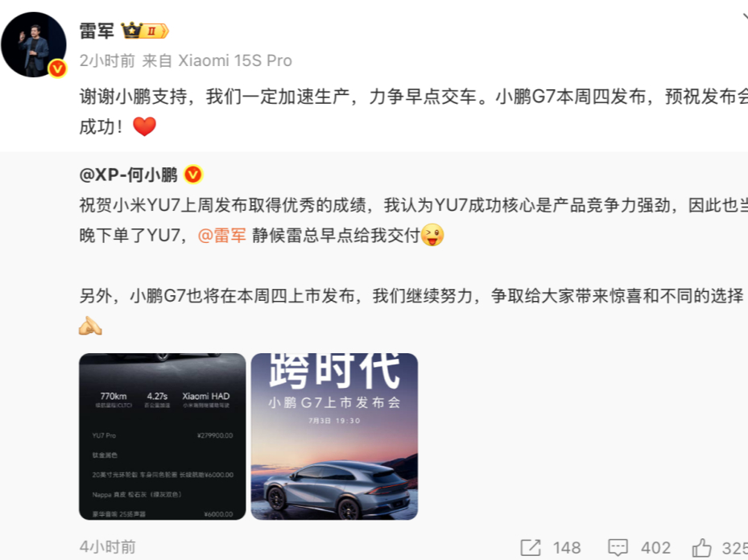Click the red heart emoji in the post

click(x=144, y=127)
